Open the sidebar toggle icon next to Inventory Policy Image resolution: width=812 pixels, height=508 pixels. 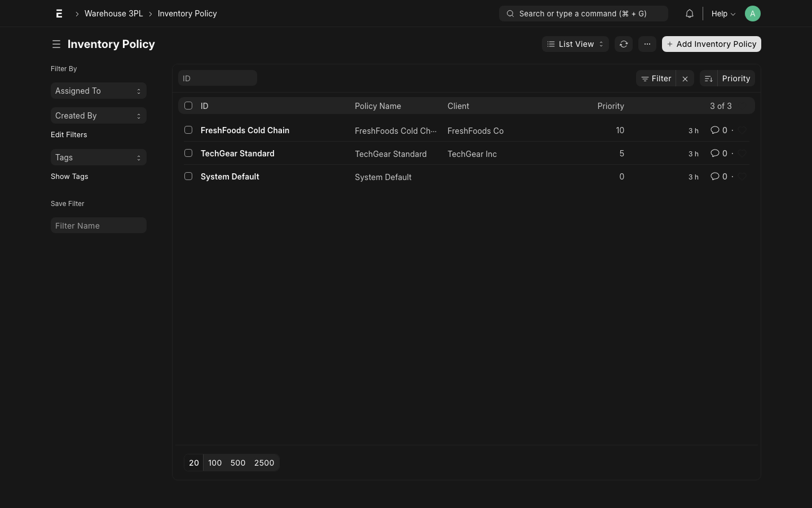pyautogui.click(x=56, y=44)
